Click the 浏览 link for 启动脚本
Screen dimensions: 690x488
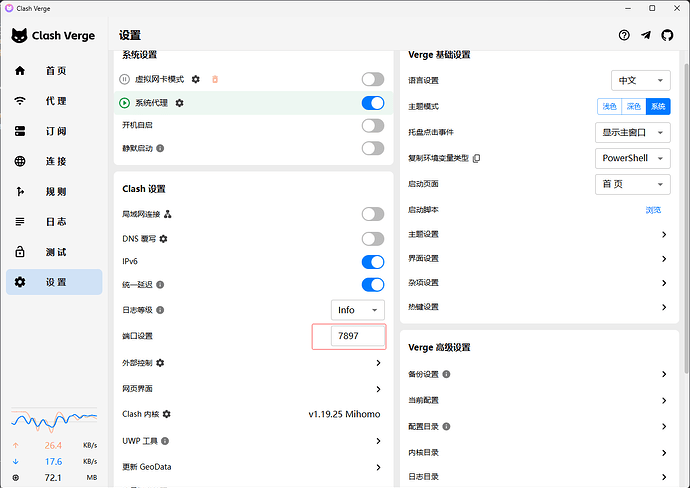[653, 210]
